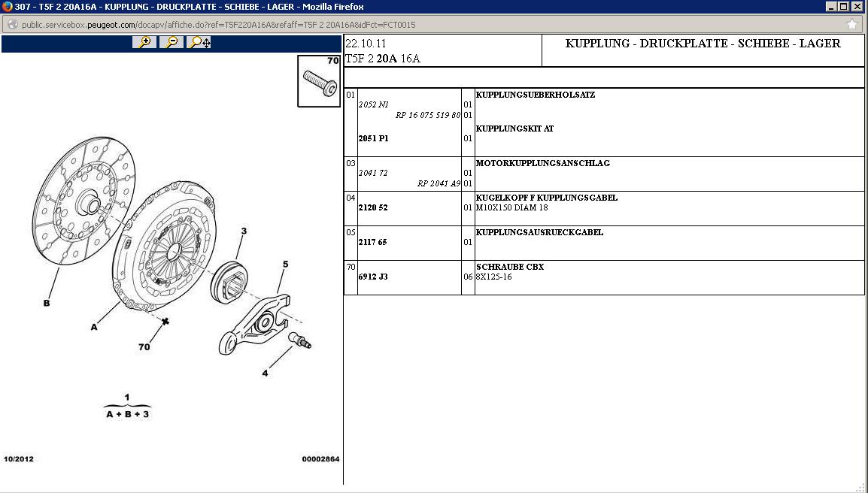This screenshot has height=493, width=868.
Task: Open part number 2117 65
Action: click(373, 243)
